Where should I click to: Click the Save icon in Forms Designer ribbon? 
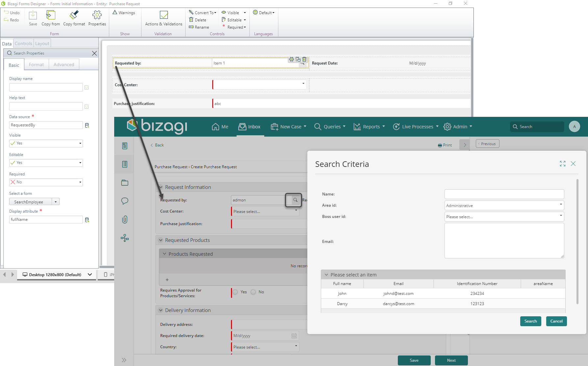click(33, 15)
